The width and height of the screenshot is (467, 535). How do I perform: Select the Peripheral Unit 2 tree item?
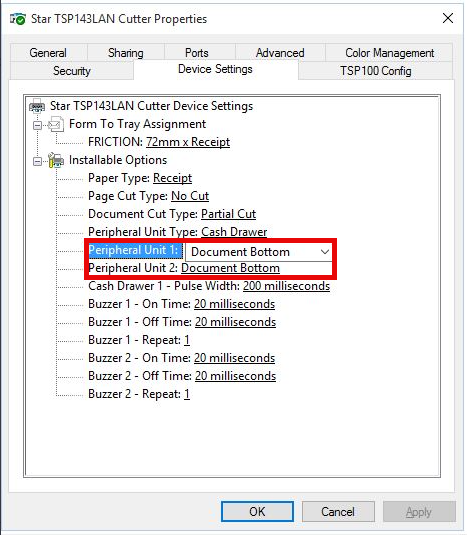(184, 268)
